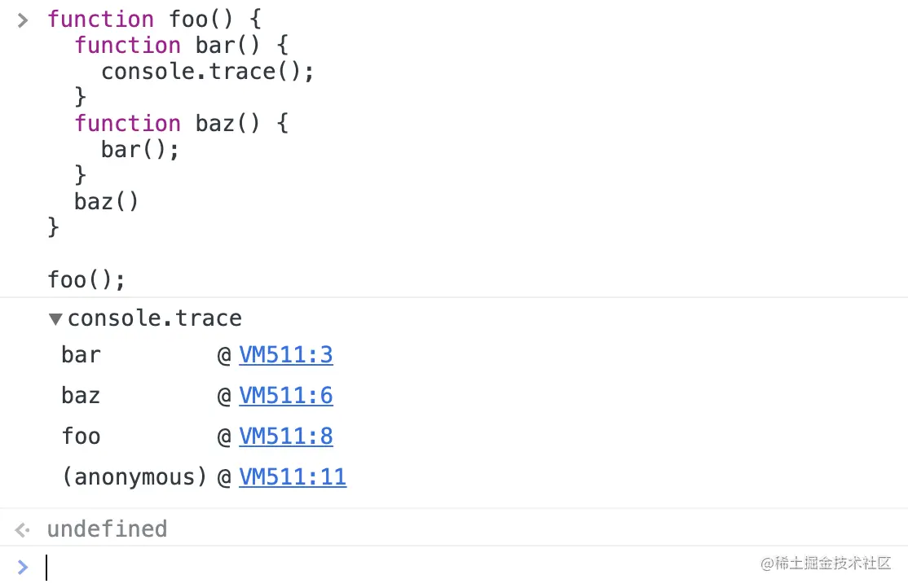Image resolution: width=908 pixels, height=588 pixels.
Task: Select the bar stack frame name
Action: (x=81, y=355)
